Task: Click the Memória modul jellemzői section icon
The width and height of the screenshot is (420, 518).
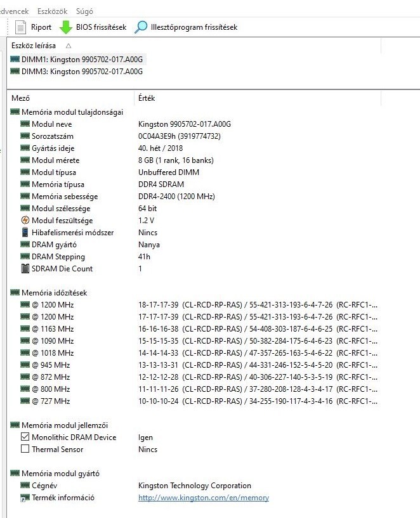Action: click(x=15, y=425)
